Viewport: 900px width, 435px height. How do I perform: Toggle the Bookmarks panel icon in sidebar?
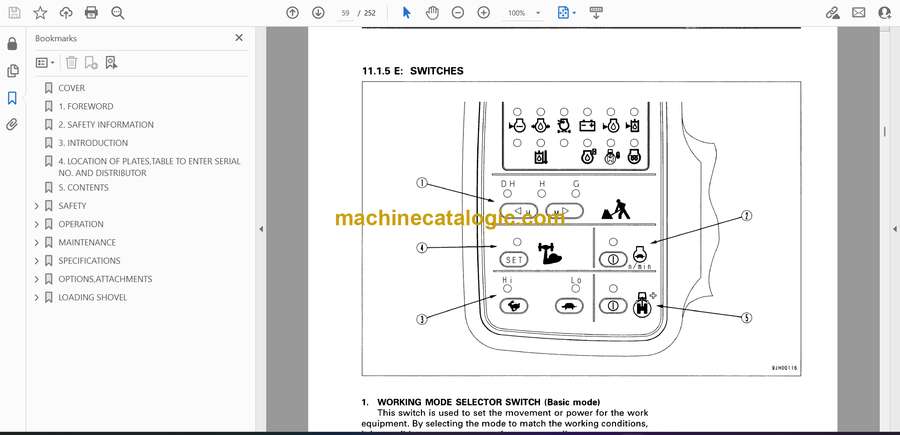12,98
